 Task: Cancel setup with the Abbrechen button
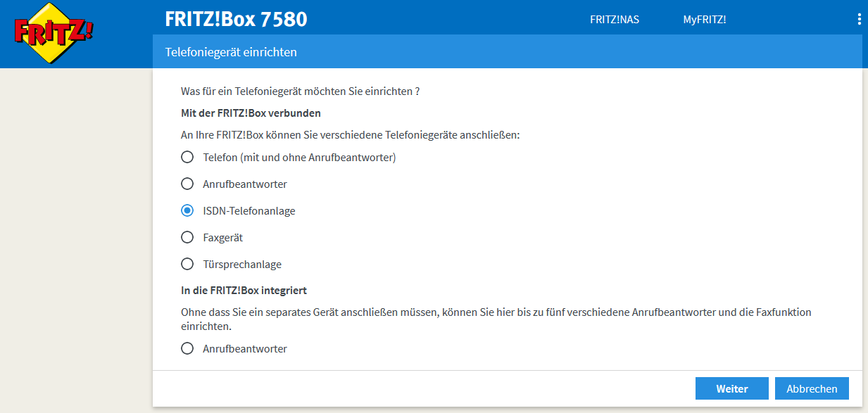[812, 388]
